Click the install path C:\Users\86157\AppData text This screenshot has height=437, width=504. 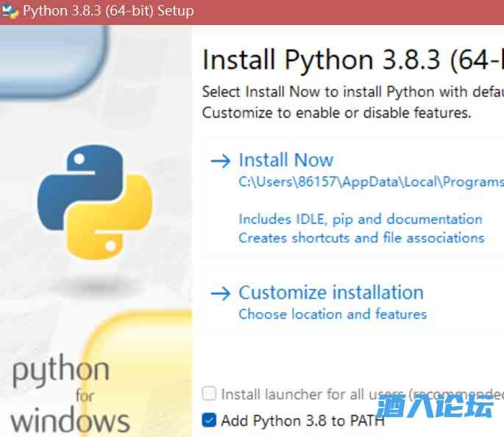pyautogui.click(x=372, y=182)
